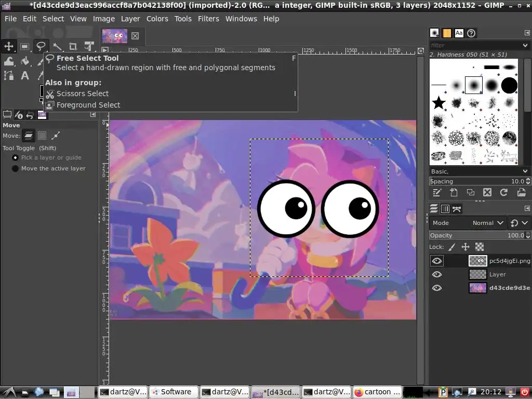Viewport: 532px width, 399px height.
Task: Close the open image tab
Action: [135, 36]
